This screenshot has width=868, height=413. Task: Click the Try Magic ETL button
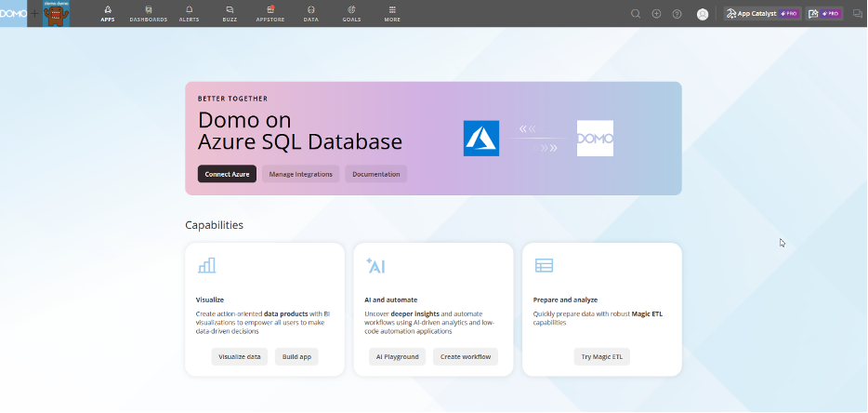601,357
